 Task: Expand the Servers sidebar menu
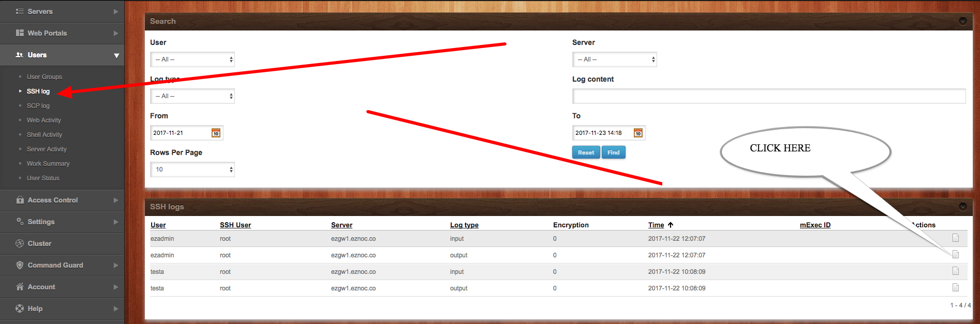pos(62,11)
